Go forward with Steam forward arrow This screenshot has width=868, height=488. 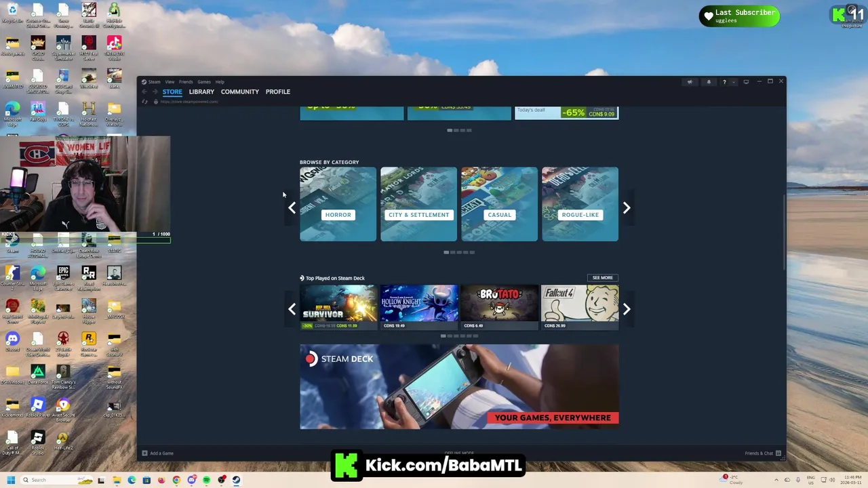pyautogui.click(x=155, y=91)
